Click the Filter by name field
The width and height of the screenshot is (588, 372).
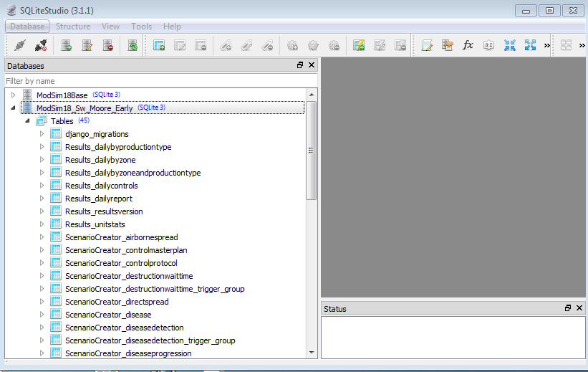tap(161, 81)
